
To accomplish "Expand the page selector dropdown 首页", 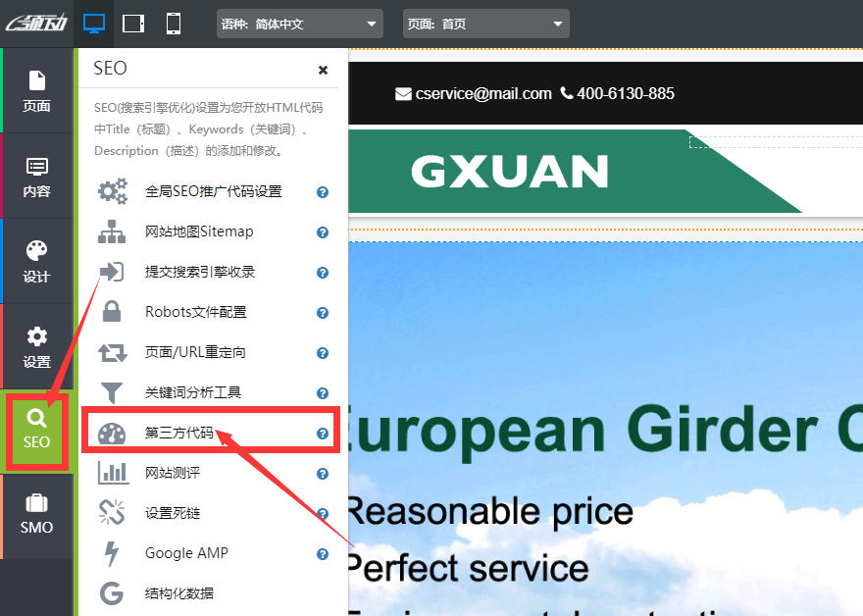I will [x=485, y=24].
